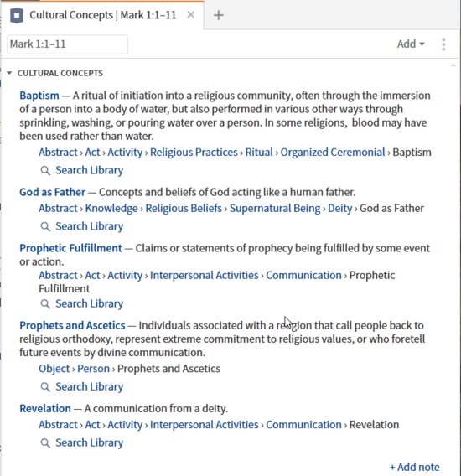Click + Add note button
This screenshot has height=476, width=461.
(415, 467)
